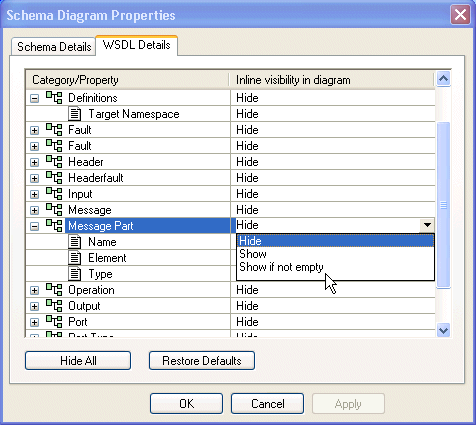Click the Port category tree icon
Screen dimensions: 476x425
pyautogui.click(x=54, y=322)
